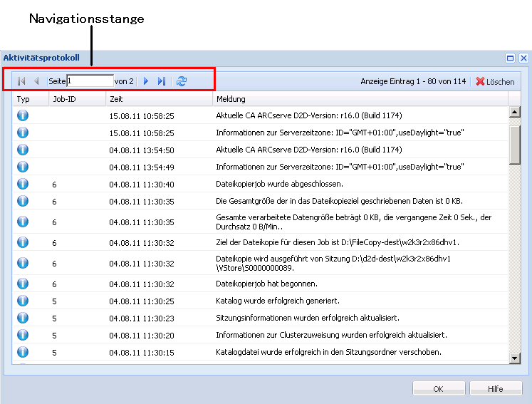Click info icon of 'Dateikopierjob hat begonnen' row
This screenshot has height=404, width=532.
(x=23, y=284)
